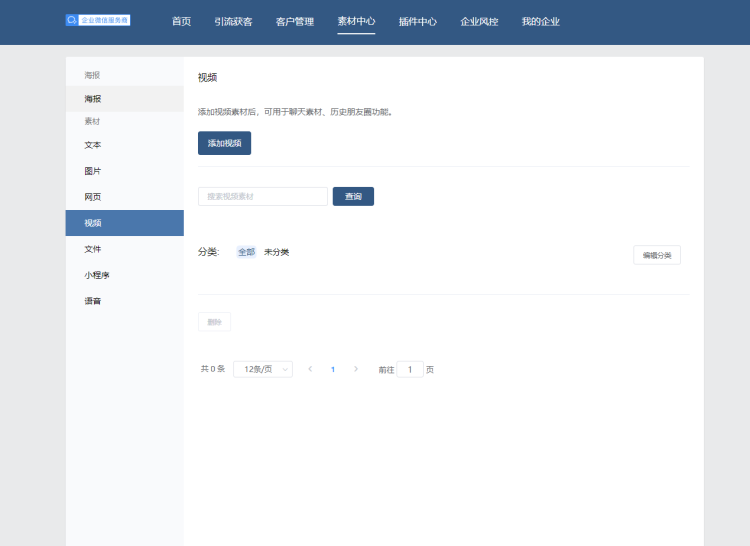The image size is (750, 546).
Task: Filter by 未分类 category
Action: tap(276, 252)
